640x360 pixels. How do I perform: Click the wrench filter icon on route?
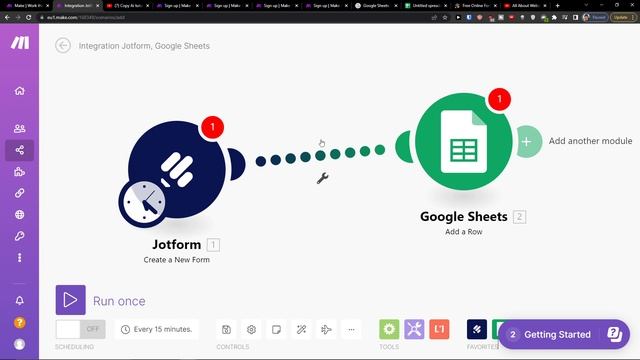322,178
